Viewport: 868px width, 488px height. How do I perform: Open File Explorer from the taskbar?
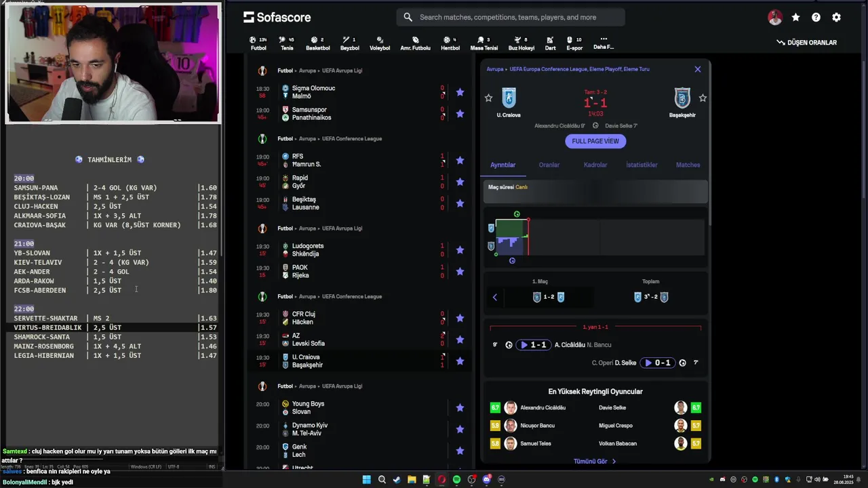point(412,480)
